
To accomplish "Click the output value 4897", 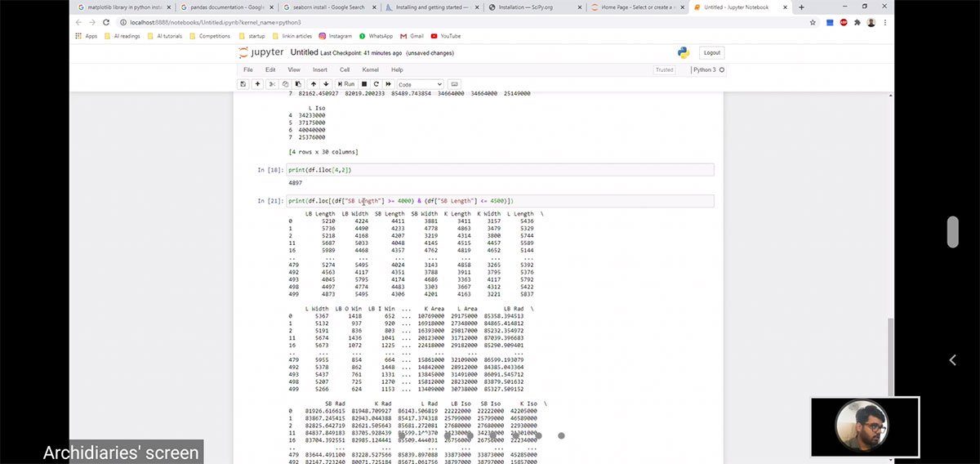I will tap(296, 183).
